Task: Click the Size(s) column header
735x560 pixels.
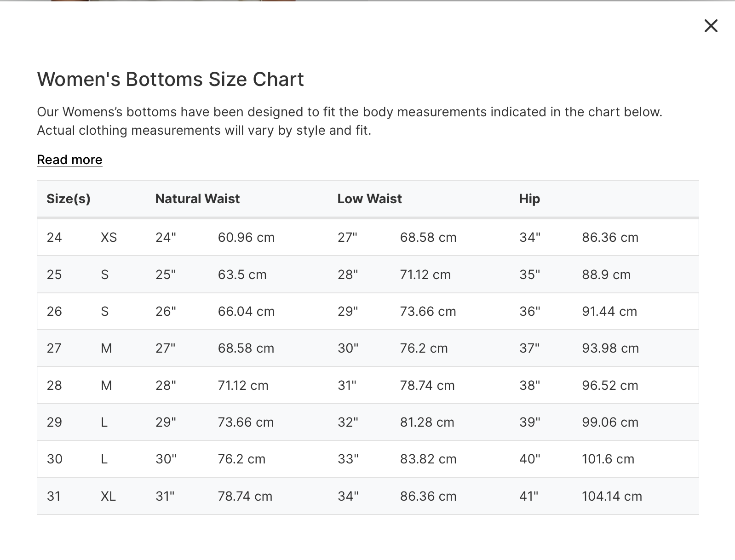Action: pos(69,199)
